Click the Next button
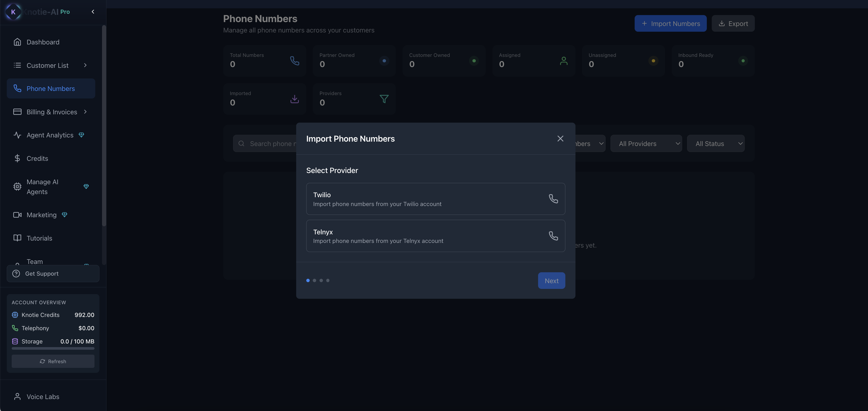The image size is (868, 411). [x=551, y=281]
